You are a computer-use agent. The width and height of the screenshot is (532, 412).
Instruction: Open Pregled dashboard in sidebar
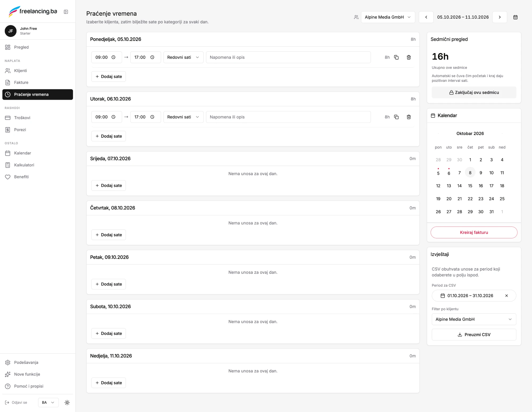[38, 47]
